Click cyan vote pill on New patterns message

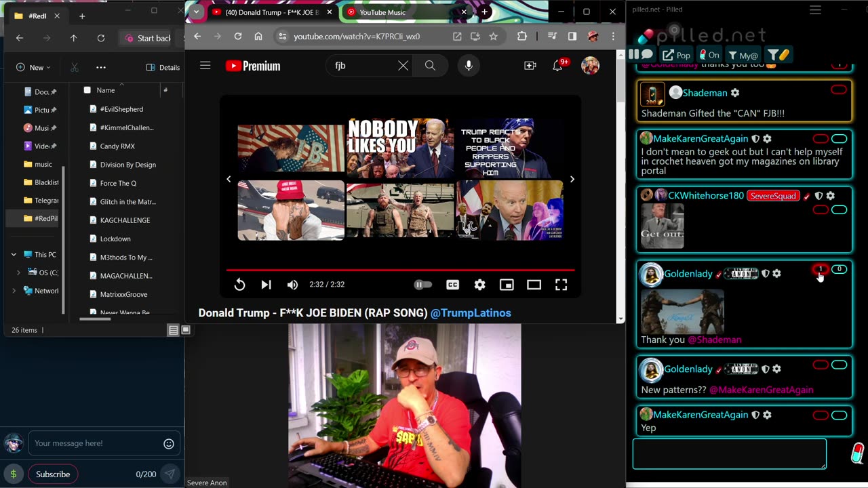(840, 365)
